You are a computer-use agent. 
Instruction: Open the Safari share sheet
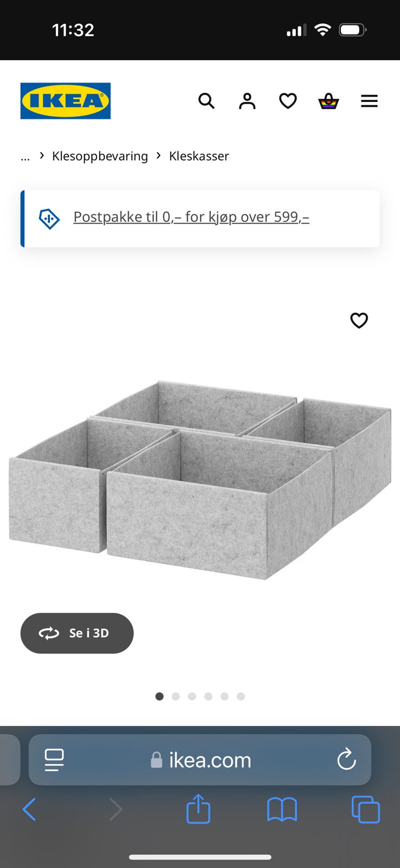pos(198,809)
